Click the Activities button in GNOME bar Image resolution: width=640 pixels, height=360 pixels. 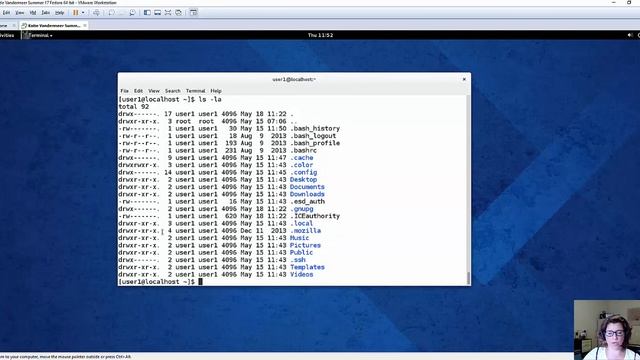(x=7, y=36)
